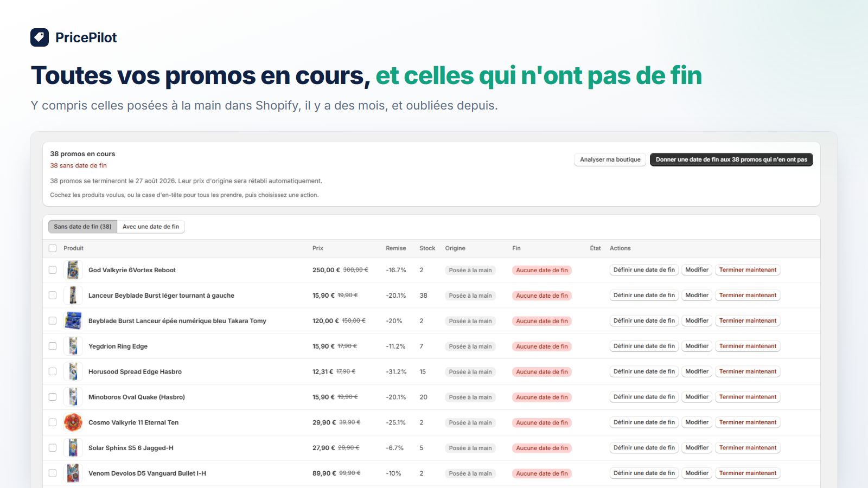Edit the Lanceur Beyblade Burst léger promo
This screenshot has height=488, width=868.
[x=697, y=296]
